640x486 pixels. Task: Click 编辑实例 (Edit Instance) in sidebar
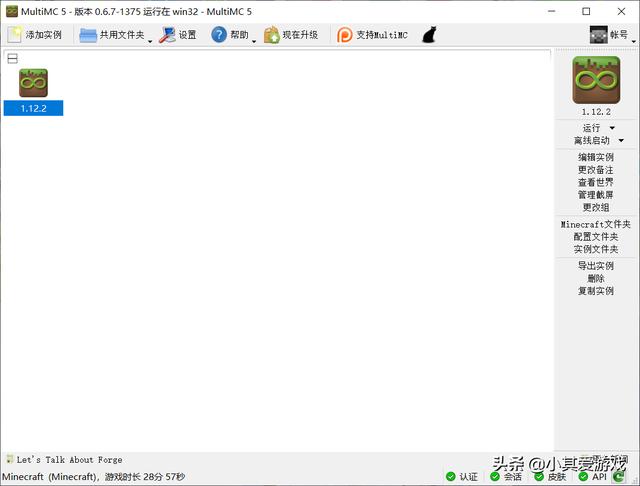coord(596,157)
